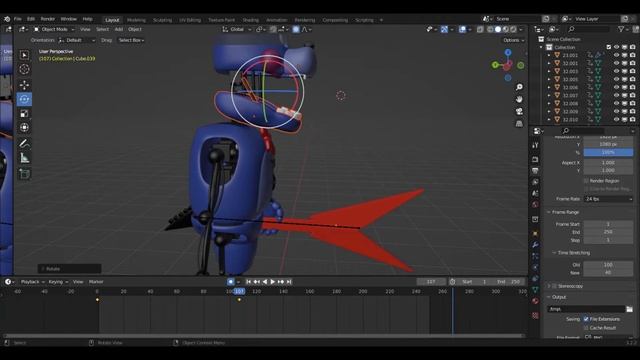Click the resolution percentage 100% slider
Image resolution: width=640 pixels, height=360 pixels.
pyautogui.click(x=608, y=152)
